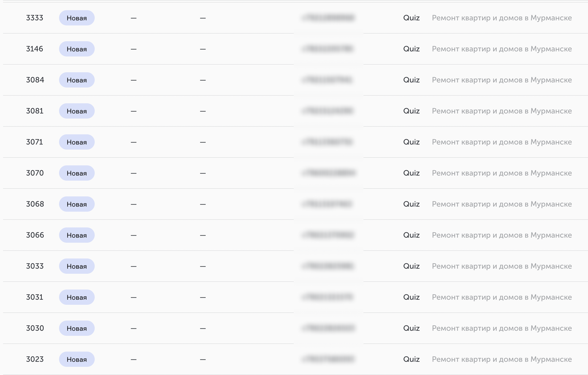This screenshot has width=588, height=375.
Task: Click the Новая status badge for order 3146
Action: (77, 49)
